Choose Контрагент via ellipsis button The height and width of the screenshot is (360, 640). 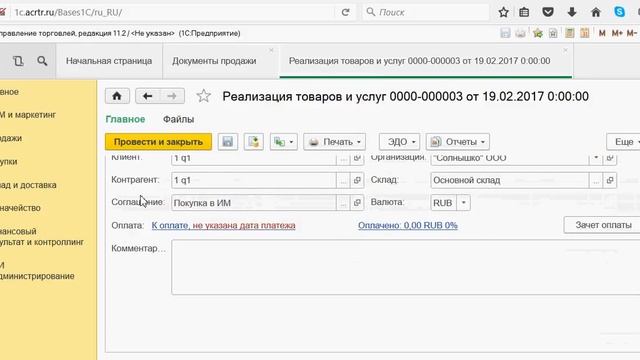tap(343, 180)
